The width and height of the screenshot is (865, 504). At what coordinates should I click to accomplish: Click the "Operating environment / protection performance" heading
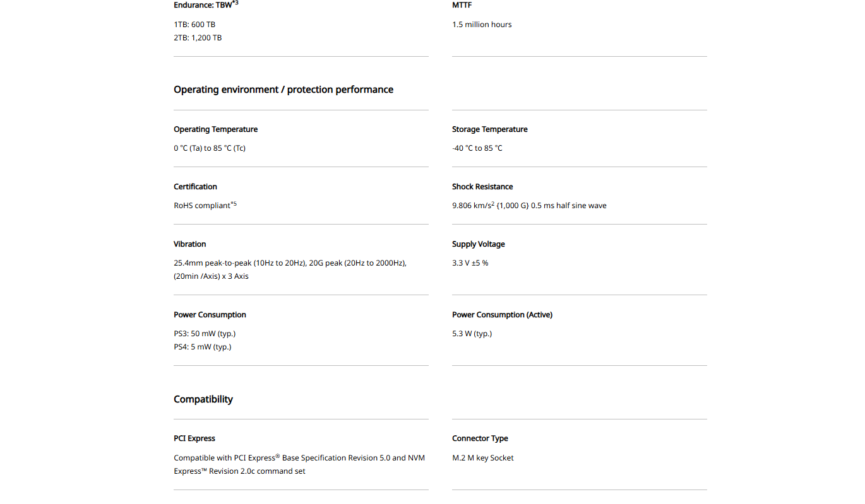(x=283, y=90)
